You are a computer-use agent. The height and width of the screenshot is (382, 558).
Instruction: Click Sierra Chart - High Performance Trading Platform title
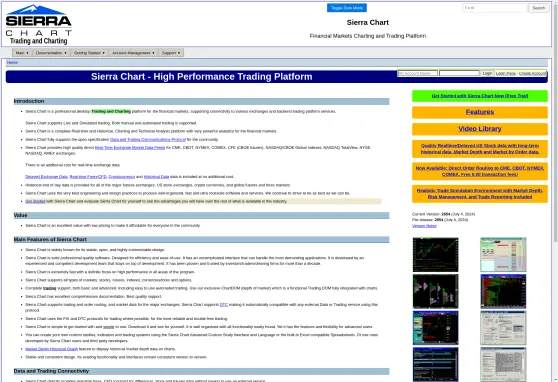click(x=201, y=77)
